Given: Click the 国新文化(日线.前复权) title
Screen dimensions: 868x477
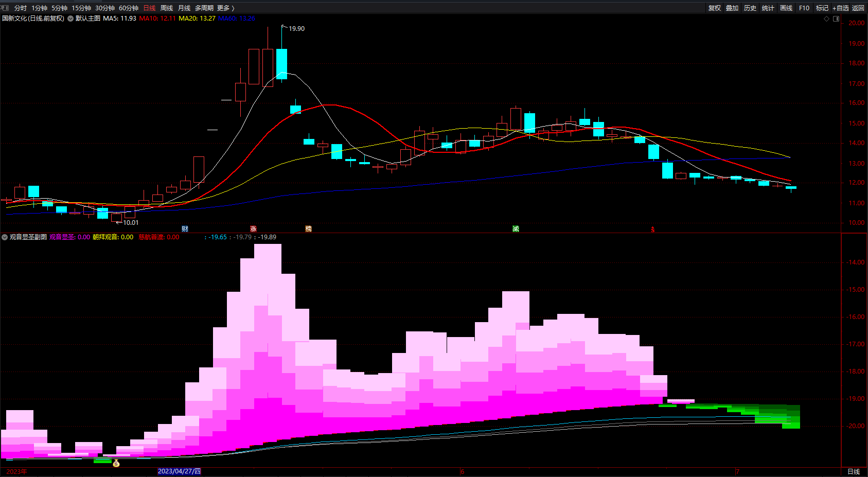Looking at the screenshot, I should 33,19.
